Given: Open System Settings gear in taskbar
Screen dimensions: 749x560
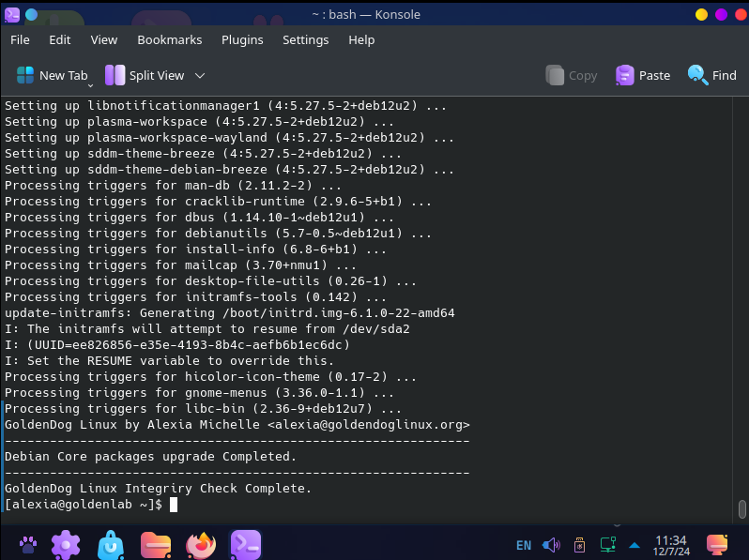Looking at the screenshot, I should (66, 545).
